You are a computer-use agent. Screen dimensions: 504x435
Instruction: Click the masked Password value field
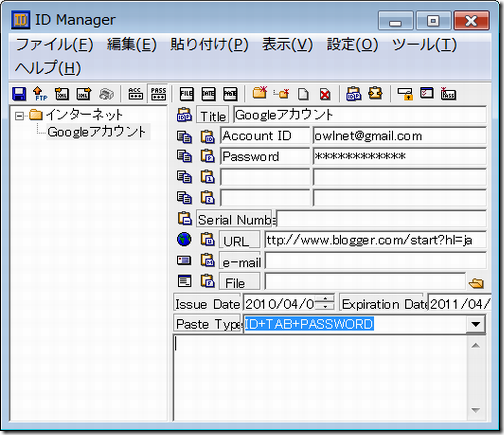pos(399,156)
